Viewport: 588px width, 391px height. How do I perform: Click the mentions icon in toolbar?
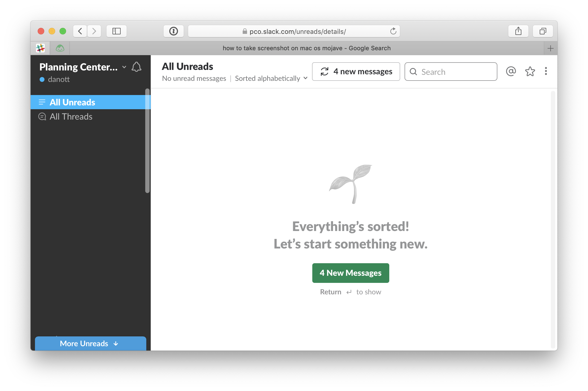510,71
